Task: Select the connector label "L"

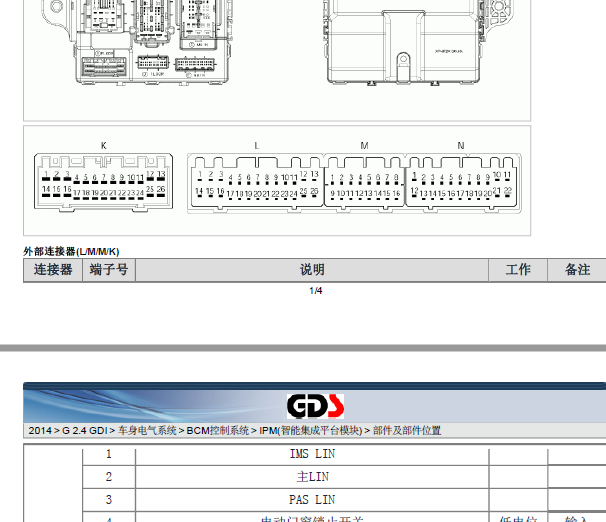Action: [257, 146]
